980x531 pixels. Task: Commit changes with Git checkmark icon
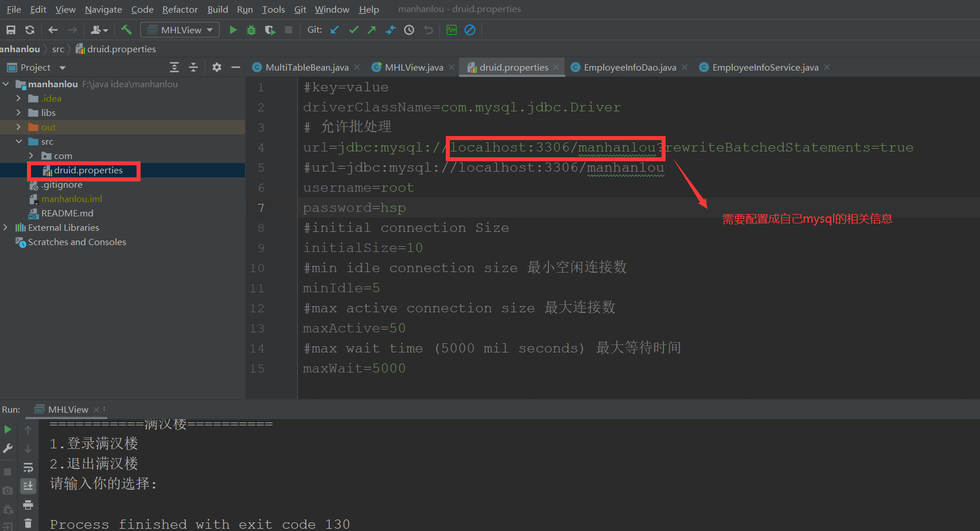click(x=353, y=30)
